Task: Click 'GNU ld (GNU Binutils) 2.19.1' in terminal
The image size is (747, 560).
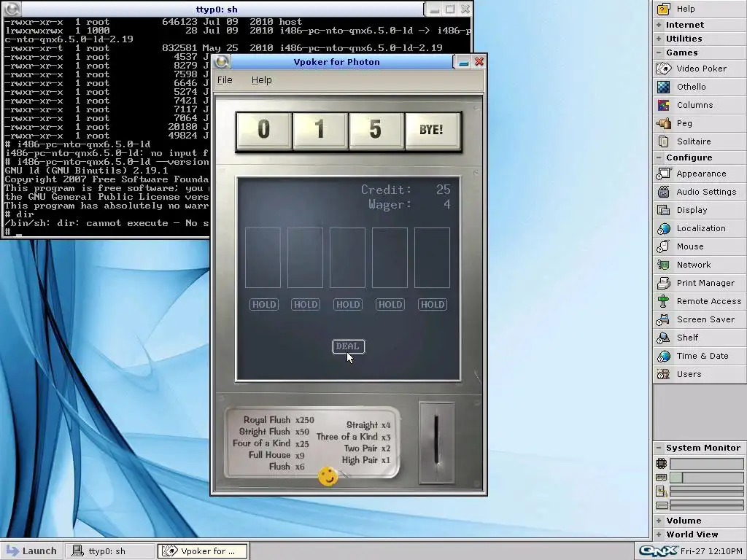Action: 86,171
